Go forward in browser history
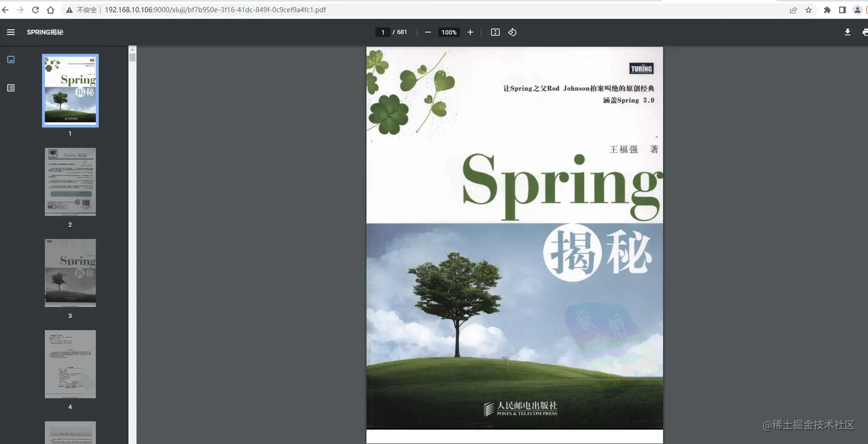 click(x=20, y=10)
